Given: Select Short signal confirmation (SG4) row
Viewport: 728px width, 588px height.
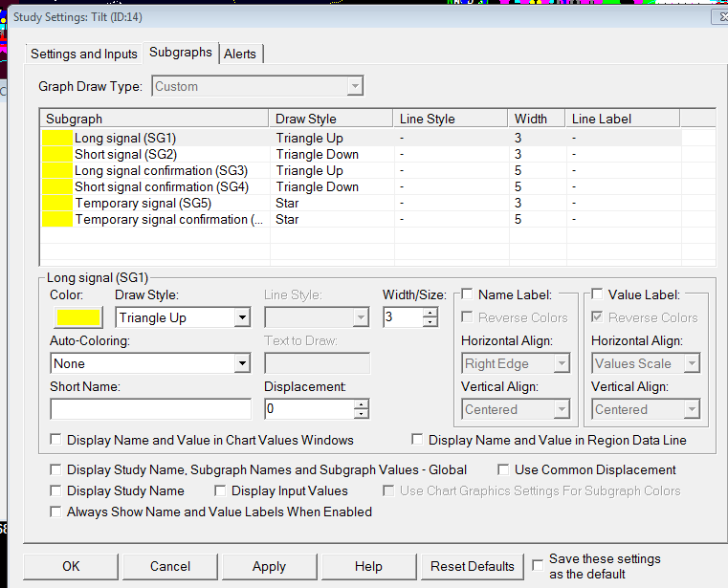Looking at the screenshot, I should (361, 186).
